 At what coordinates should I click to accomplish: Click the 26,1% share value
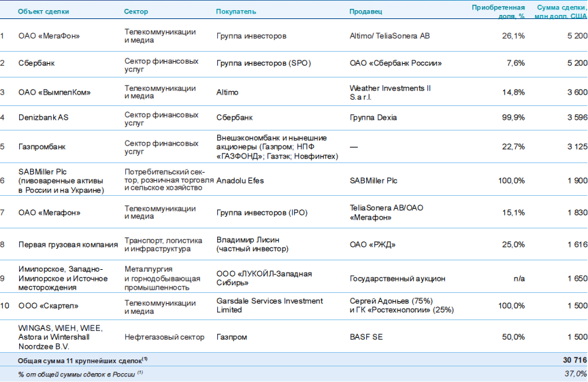click(x=513, y=36)
